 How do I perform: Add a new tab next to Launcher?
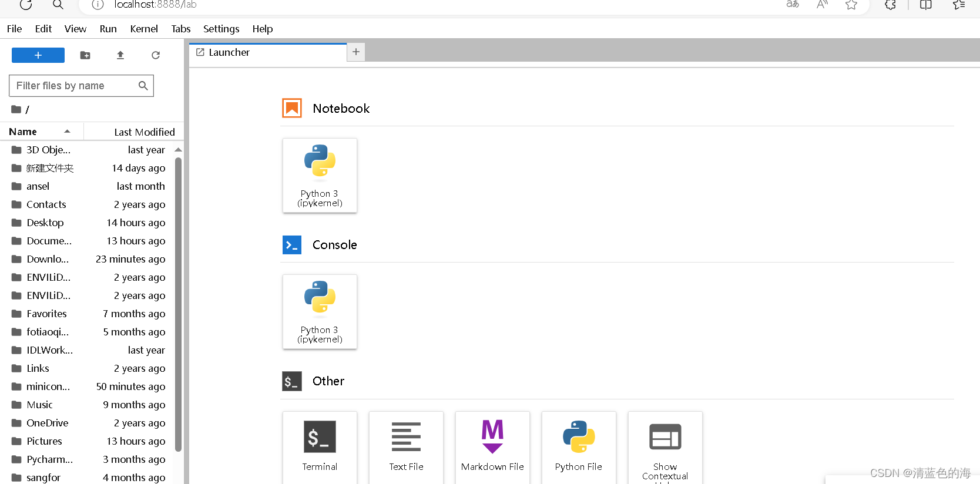(x=356, y=52)
